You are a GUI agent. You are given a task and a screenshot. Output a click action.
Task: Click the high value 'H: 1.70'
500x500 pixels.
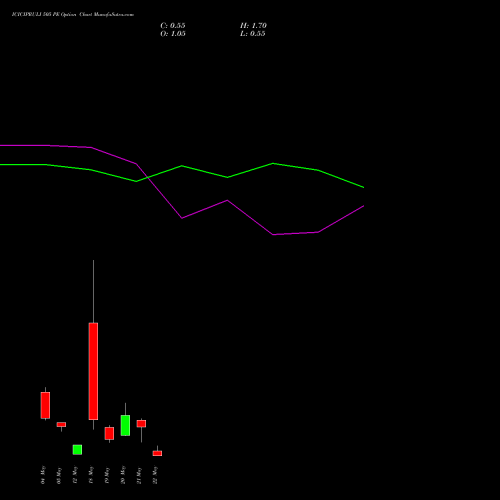[x=253, y=26]
